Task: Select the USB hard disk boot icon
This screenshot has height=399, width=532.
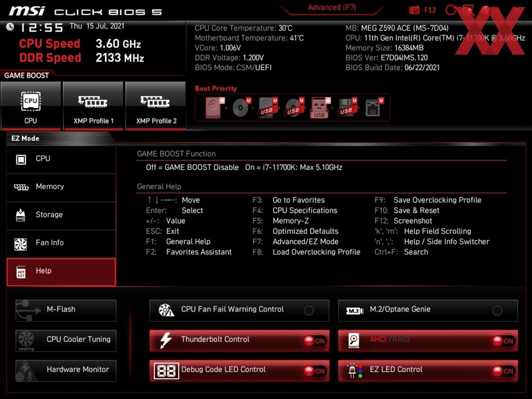Action: pos(268,108)
